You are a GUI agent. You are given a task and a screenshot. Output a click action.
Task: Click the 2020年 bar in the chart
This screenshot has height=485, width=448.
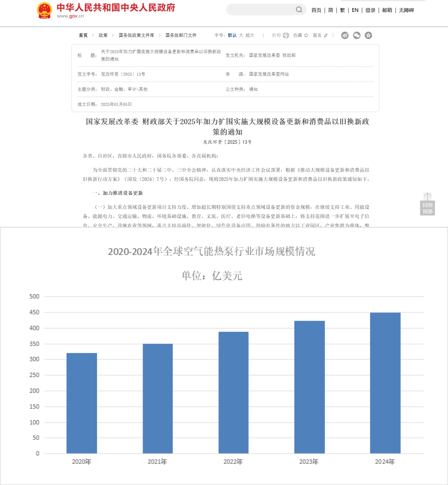coord(82,403)
